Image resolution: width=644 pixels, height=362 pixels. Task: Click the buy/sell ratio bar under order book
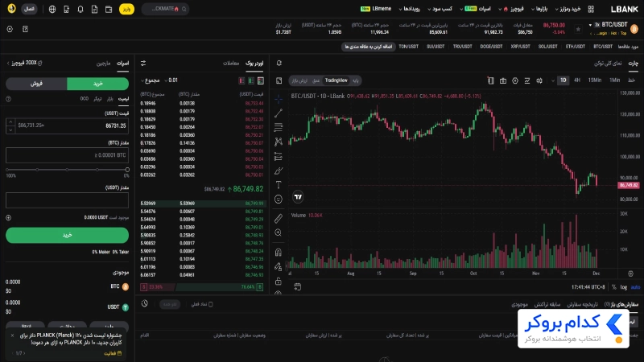click(201, 287)
